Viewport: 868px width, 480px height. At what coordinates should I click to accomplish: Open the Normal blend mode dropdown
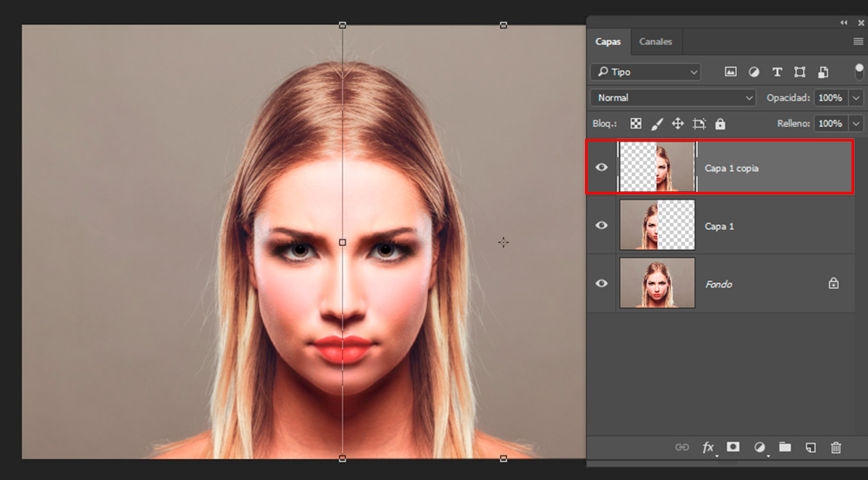pyautogui.click(x=673, y=98)
